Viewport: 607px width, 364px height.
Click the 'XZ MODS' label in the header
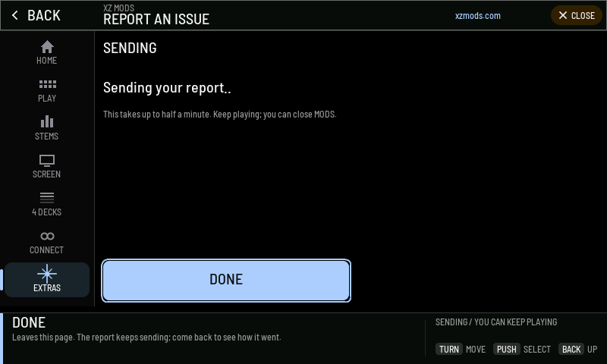tap(119, 8)
